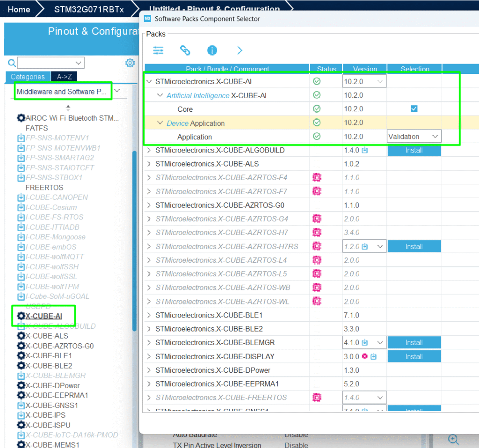The image size is (479, 448).
Task: Click the right chevron icon in Packs toolbar
Action: pyautogui.click(x=239, y=51)
